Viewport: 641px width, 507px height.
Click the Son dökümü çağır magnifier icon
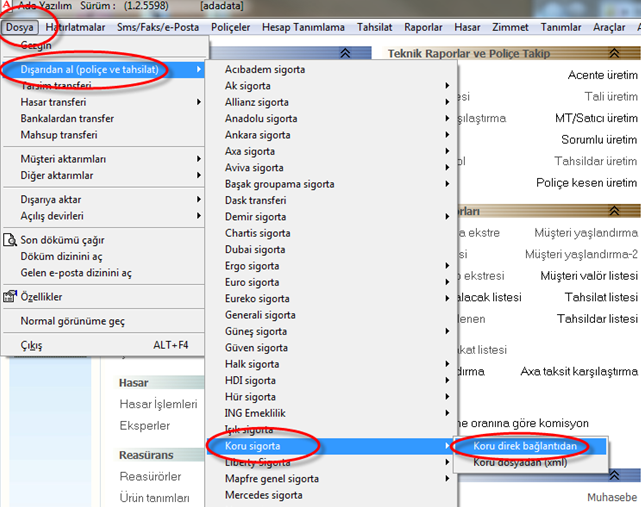click(x=11, y=240)
